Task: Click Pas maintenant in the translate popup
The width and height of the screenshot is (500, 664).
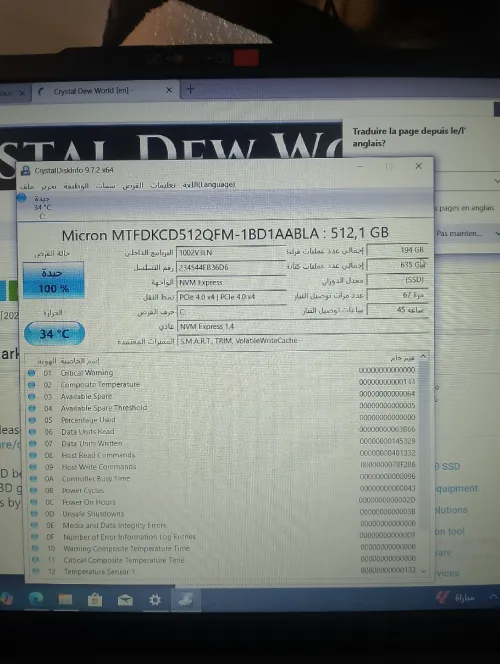Action: (x=459, y=233)
